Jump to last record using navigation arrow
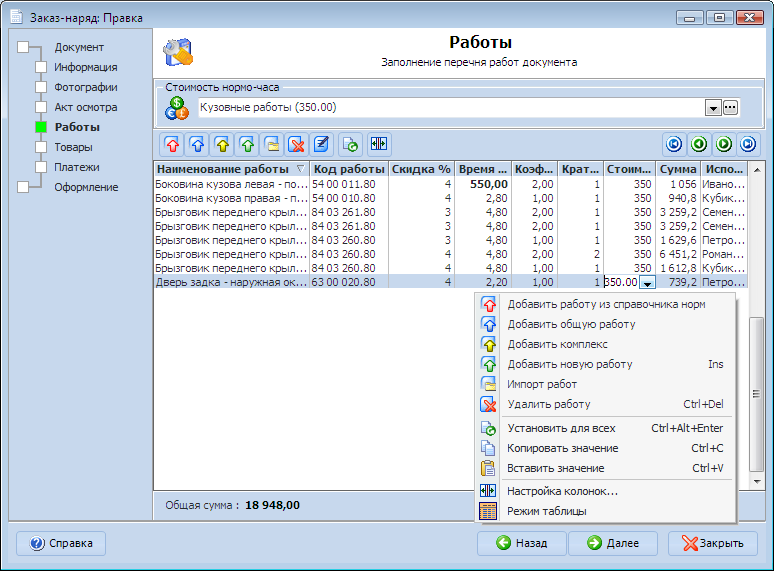 tap(748, 144)
